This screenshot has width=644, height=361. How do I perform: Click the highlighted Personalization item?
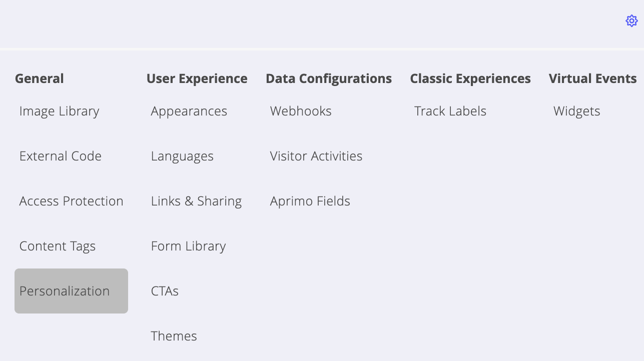tap(71, 291)
